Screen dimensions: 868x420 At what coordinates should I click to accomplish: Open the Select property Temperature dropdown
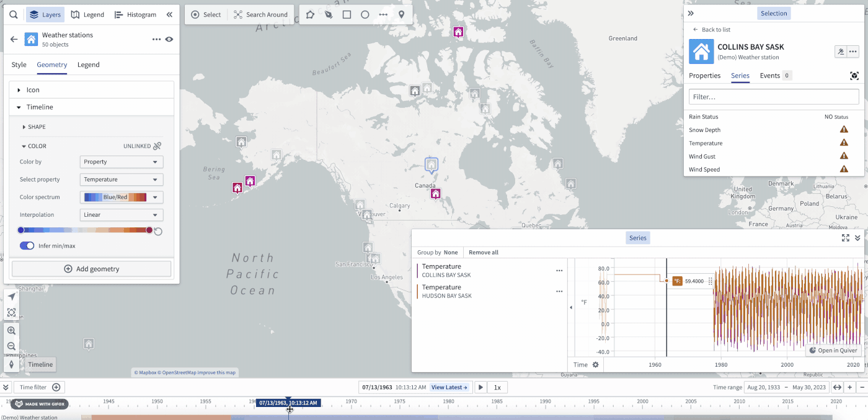(122, 180)
